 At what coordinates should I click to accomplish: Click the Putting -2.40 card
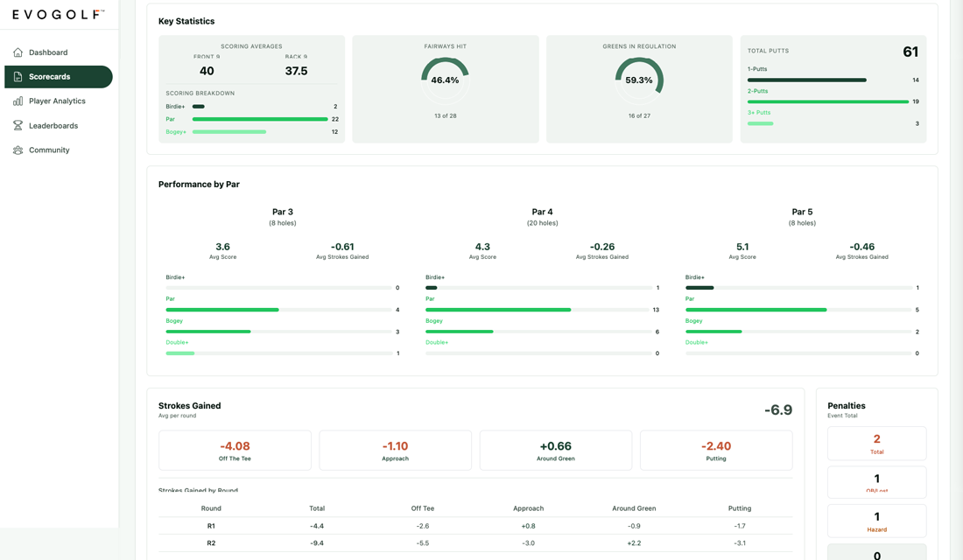[x=716, y=450]
